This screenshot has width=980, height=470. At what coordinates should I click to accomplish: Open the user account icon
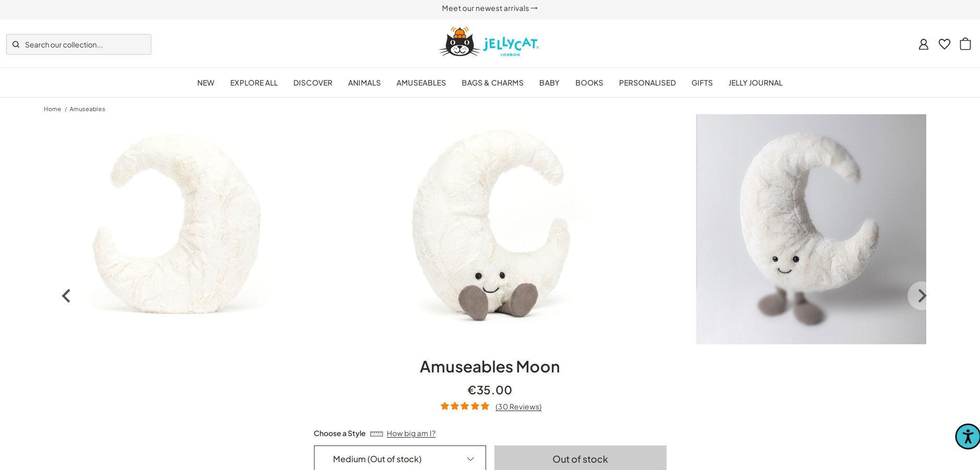tap(923, 44)
